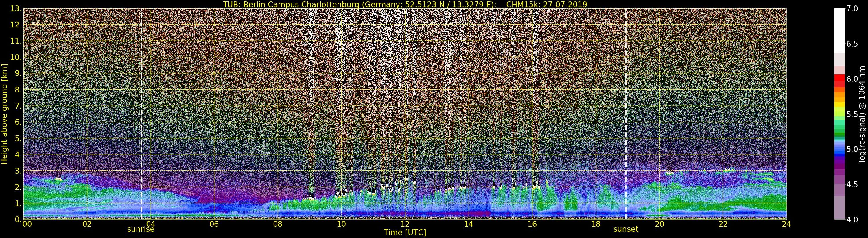The height and width of the screenshot is (238, 868).
Task: Click the height axis tick label '3.'
Action: tap(18, 171)
